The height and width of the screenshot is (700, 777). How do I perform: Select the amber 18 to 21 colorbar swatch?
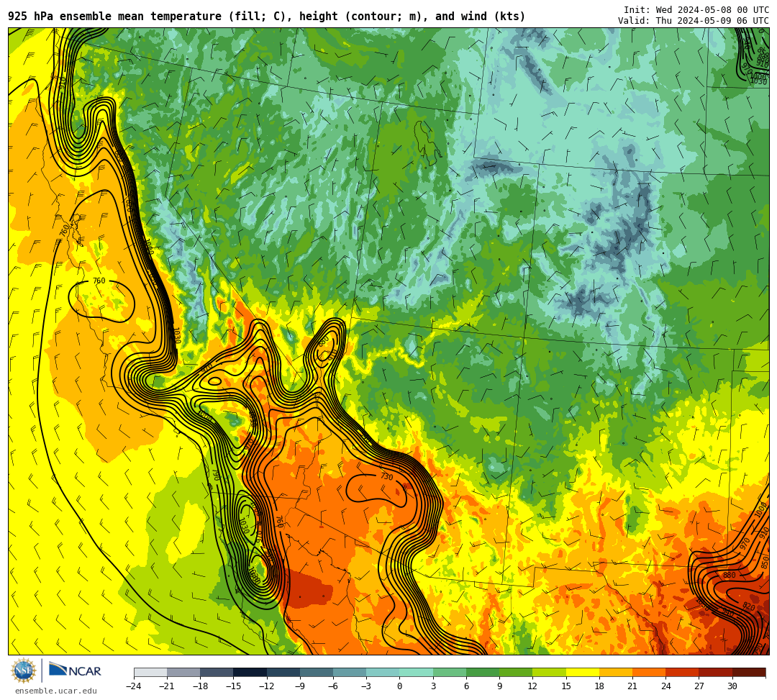[616, 672]
